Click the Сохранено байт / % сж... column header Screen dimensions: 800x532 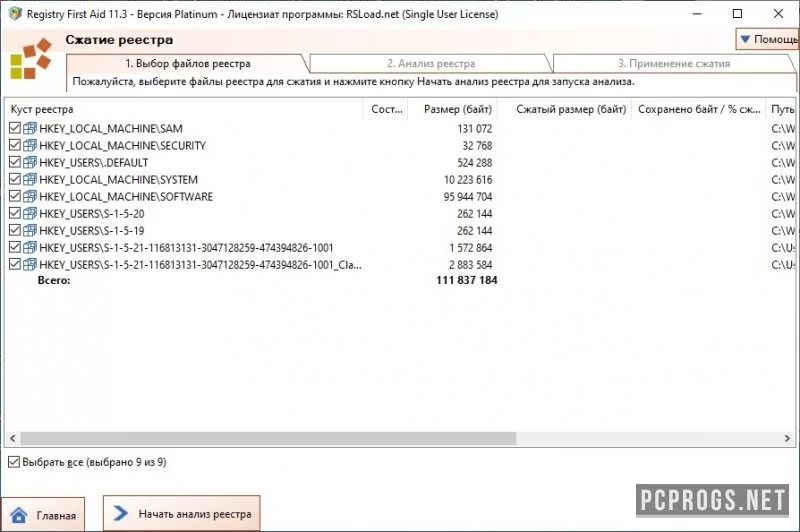click(698, 109)
